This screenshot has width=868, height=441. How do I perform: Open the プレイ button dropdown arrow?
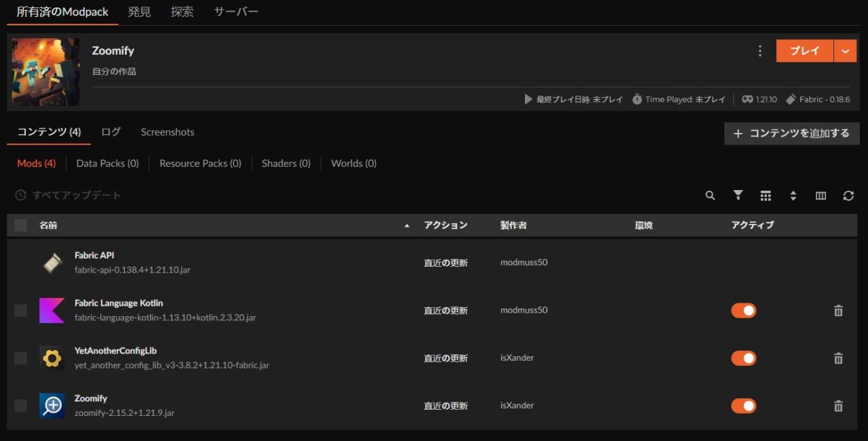tap(846, 50)
